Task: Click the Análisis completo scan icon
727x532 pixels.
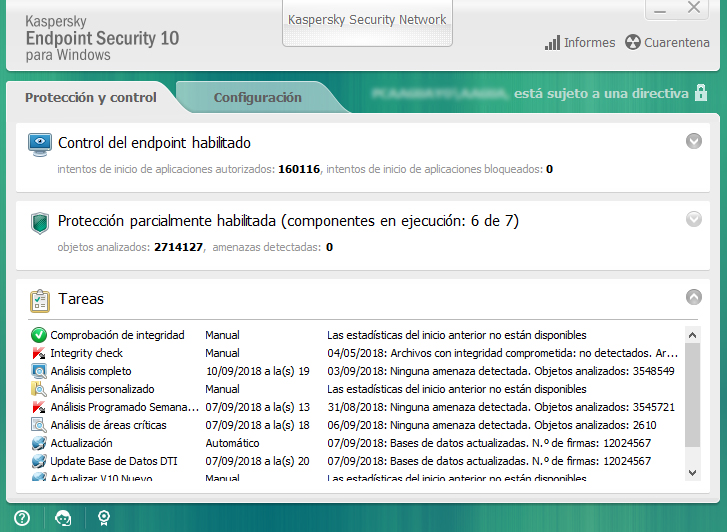Action: 39,371
